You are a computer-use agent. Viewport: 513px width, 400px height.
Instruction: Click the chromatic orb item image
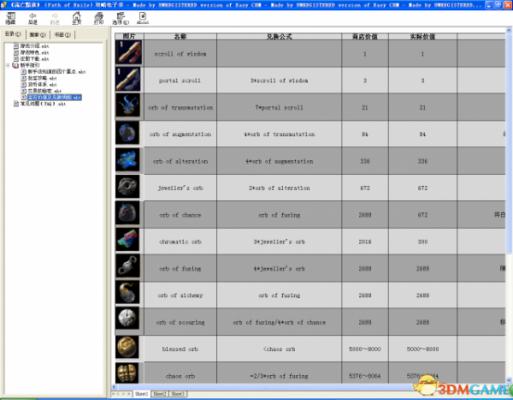point(128,240)
